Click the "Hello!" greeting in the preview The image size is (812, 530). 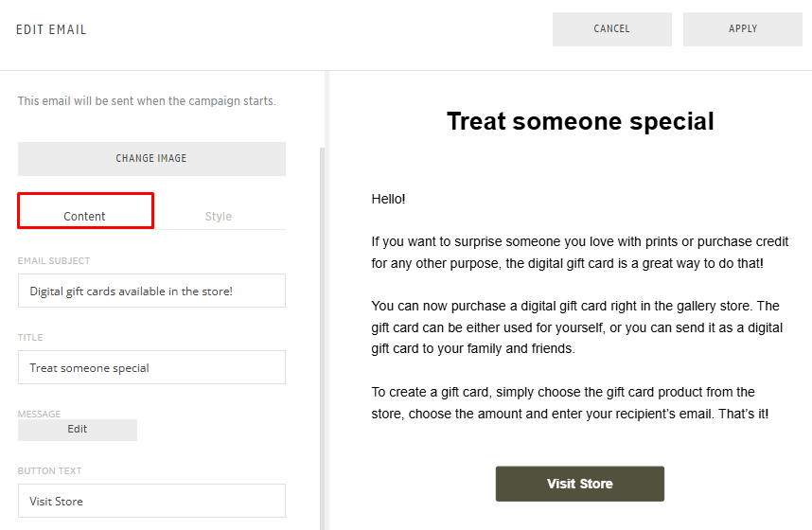coord(388,199)
